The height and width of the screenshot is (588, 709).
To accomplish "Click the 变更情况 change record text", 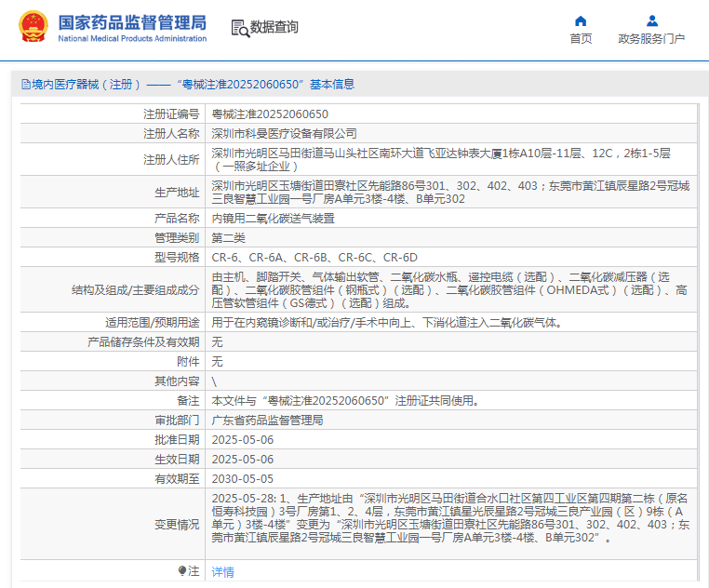I will tap(451, 518).
